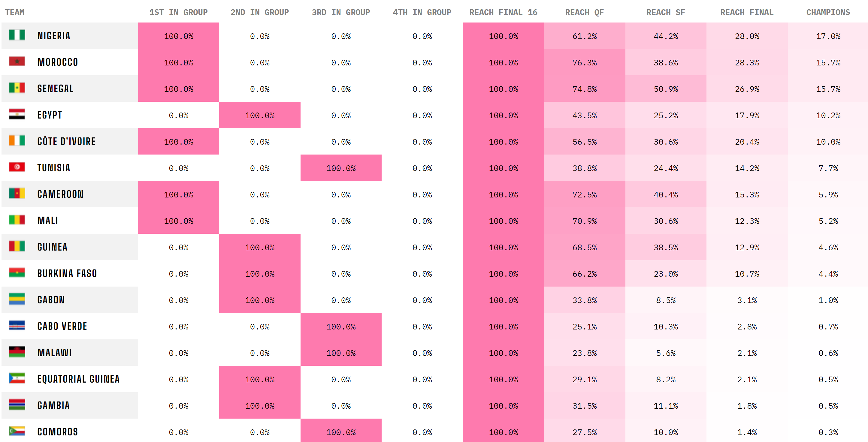Sort by the Reach QF column header
Viewport: 868px width, 442px height.
[x=584, y=13]
